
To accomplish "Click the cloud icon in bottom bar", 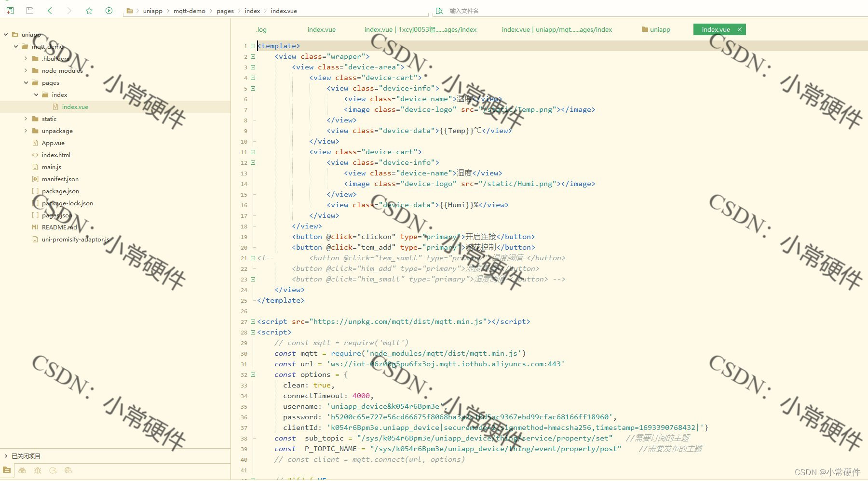I will 68,470.
